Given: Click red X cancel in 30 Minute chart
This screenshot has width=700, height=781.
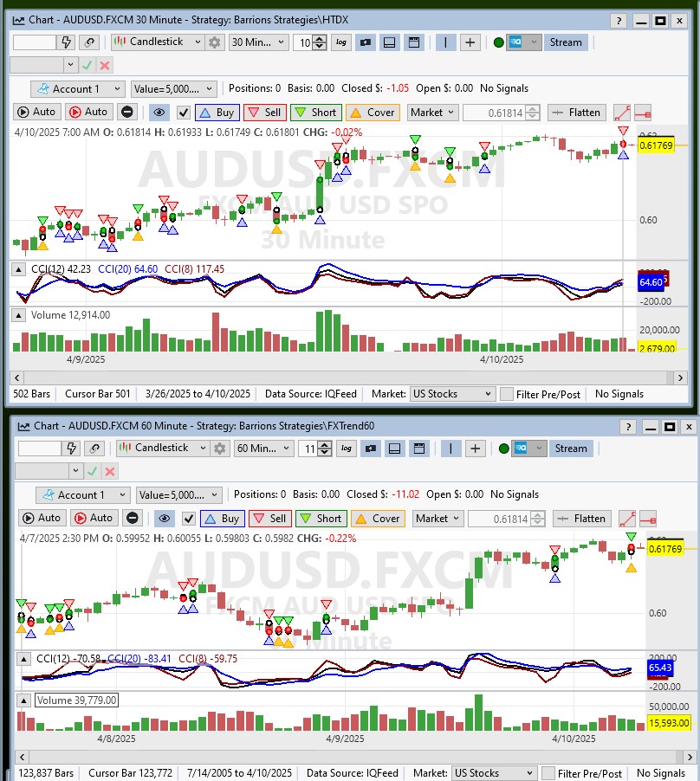Looking at the screenshot, I should pos(105,65).
